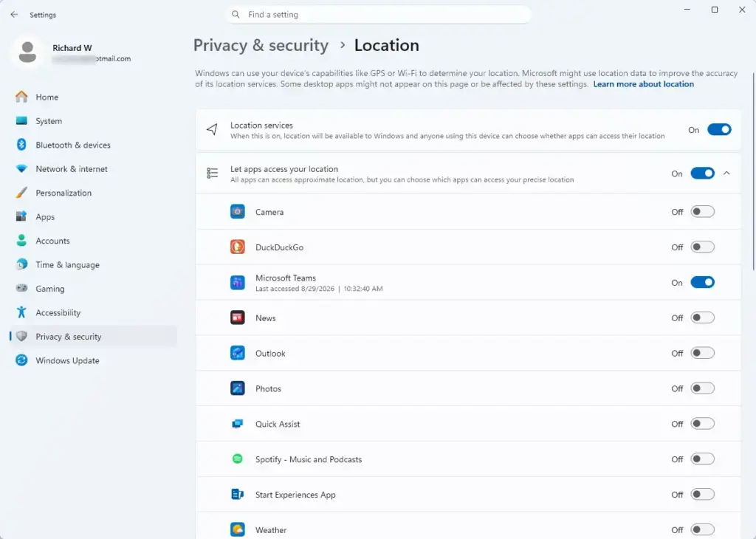756x539 pixels.
Task: Open Windows Update settings
Action: tap(93, 360)
